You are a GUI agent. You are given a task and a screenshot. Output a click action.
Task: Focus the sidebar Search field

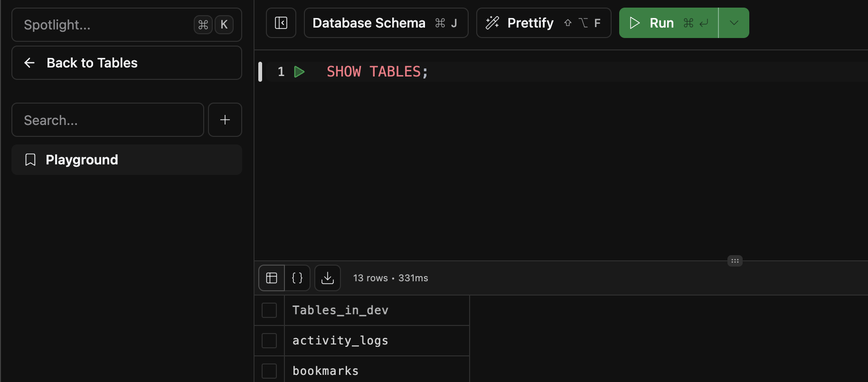(108, 120)
